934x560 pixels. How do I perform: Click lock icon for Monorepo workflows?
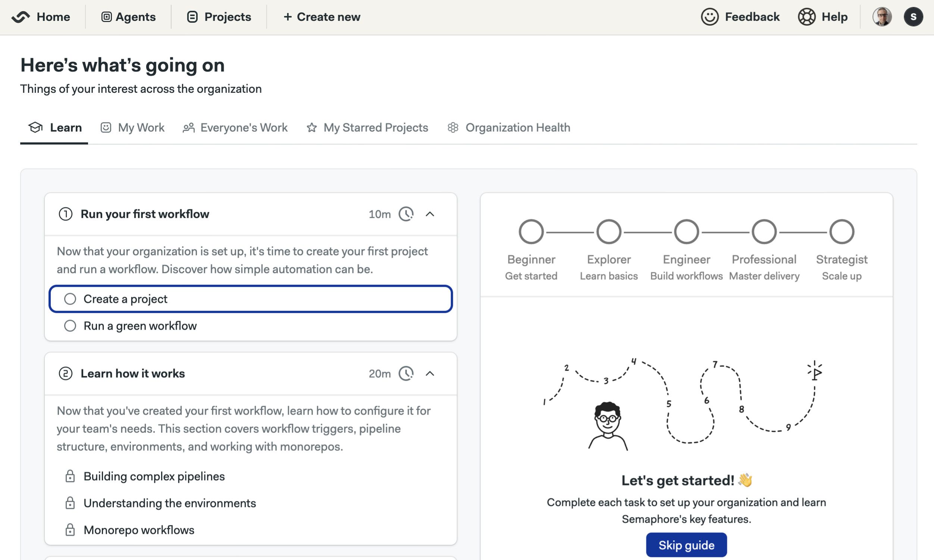click(70, 530)
